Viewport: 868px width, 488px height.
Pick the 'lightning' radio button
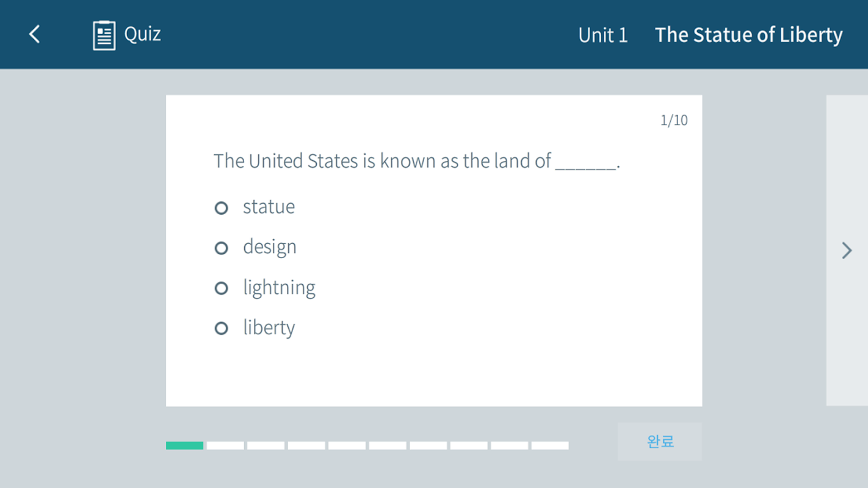click(x=221, y=288)
